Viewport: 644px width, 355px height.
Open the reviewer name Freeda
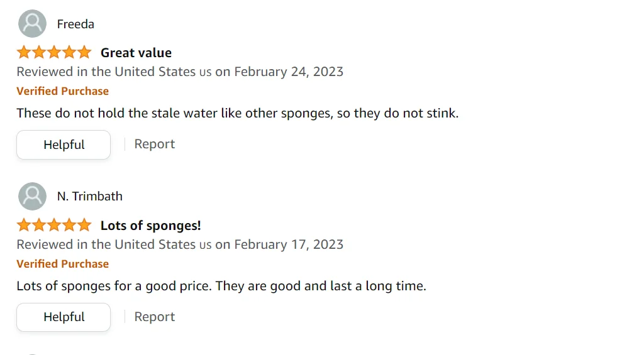pos(75,24)
